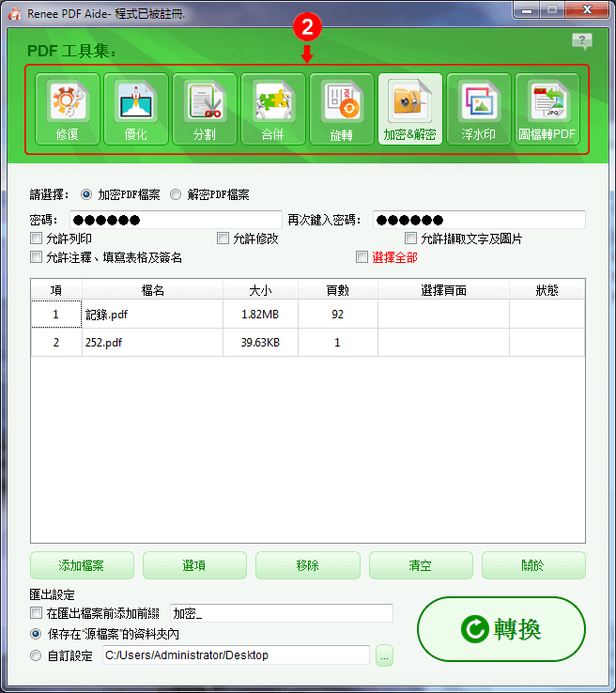Open the 合併 (Merge) PDF tool

pyautogui.click(x=273, y=109)
